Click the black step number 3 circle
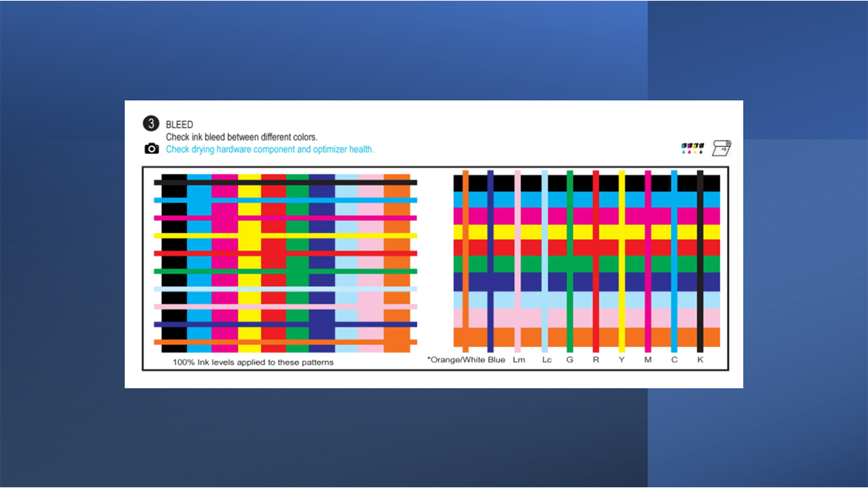 (151, 123)
